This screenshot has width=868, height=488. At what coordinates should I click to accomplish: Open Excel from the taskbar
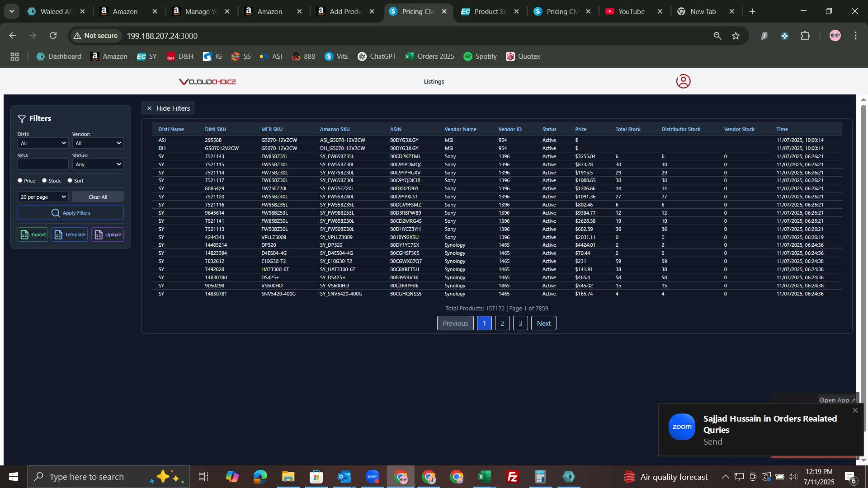(484, 477)
